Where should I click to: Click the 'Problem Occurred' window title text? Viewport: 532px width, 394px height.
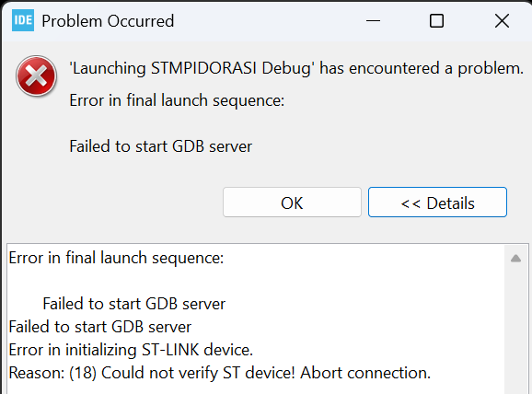coord(108,21)
